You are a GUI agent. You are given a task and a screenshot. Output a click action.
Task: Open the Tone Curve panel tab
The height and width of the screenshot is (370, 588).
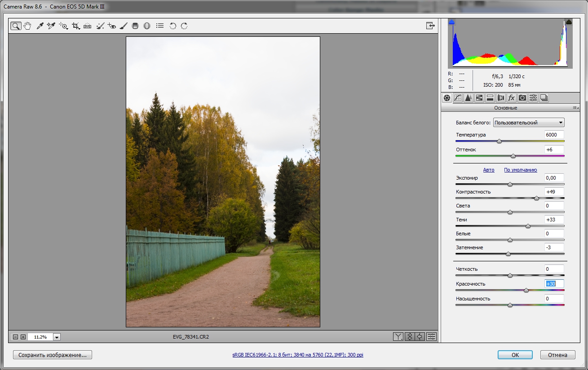(x=458, y=98)
